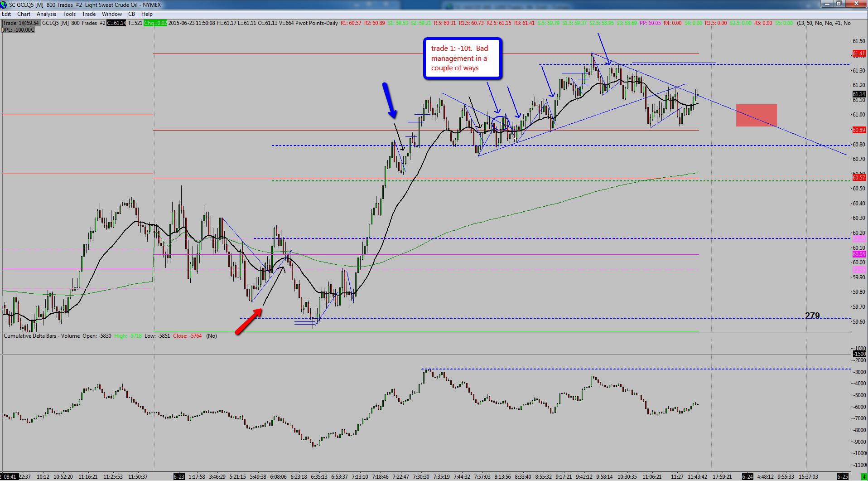Click the red 'Close: -5764' delta value
Image resolution: width=868 pixels, height=481 pixels.
[x=188, y=336]
